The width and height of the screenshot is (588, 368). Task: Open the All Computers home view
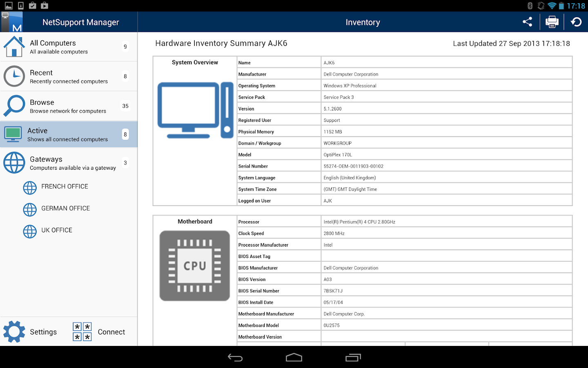tap(14, 46)
